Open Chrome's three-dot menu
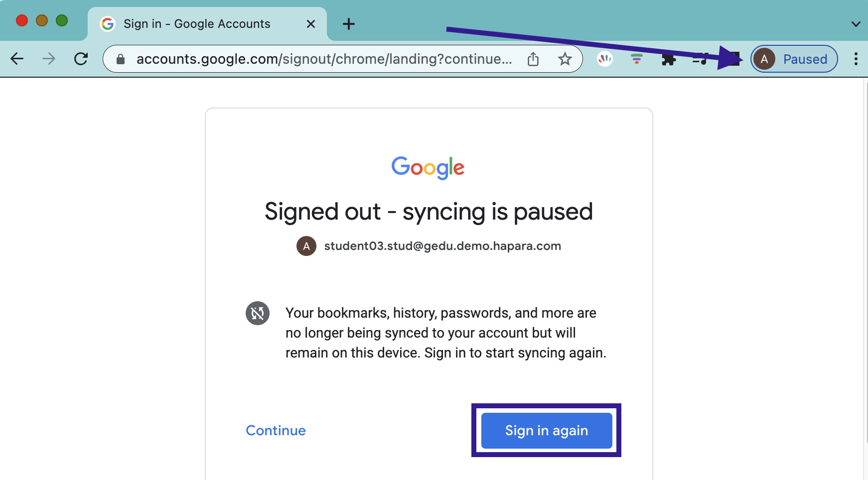Image resolution: width=868 pixels, height=480 pixels. point(856,59)
